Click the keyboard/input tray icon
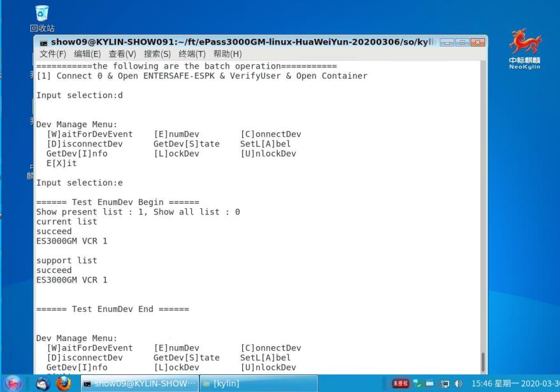560x392 pixels. (x=430, y=384)
